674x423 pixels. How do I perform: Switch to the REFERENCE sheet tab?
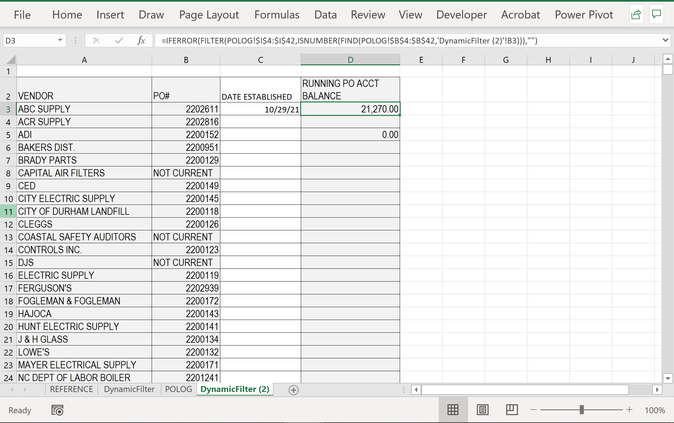pyautogui.click(x=71, y=389)
